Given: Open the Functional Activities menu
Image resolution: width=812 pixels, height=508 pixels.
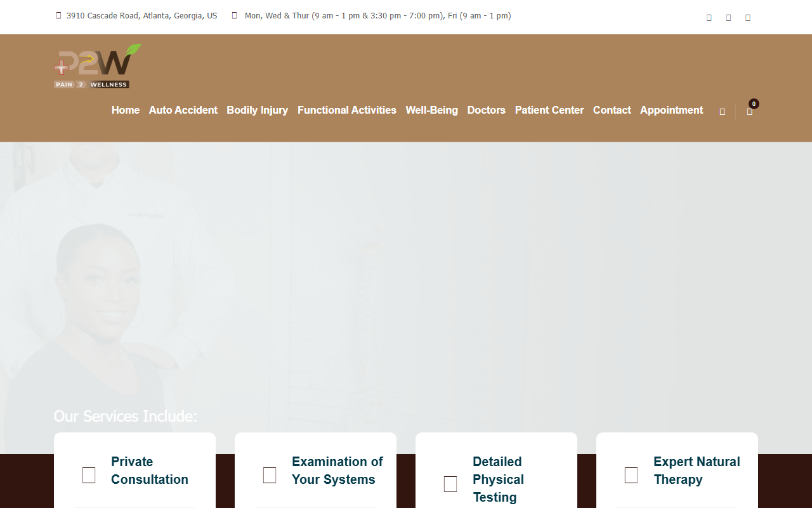Looking at the screenshot, I should (347, 110).
